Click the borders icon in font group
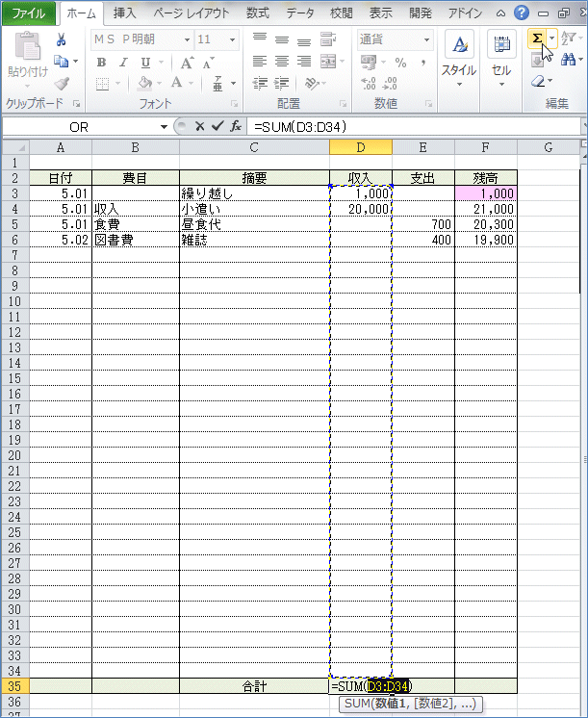Screen dimensions: 588x718 click(x=102, y=84)
